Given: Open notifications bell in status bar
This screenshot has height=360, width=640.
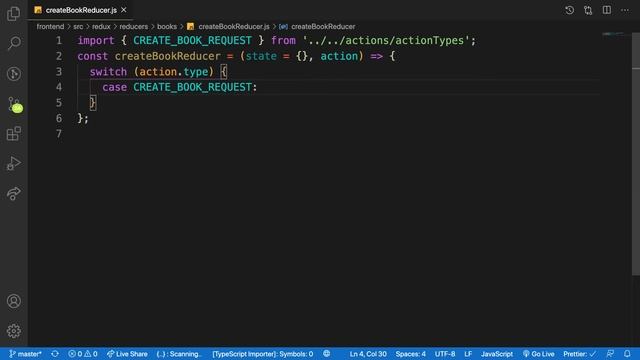Looking at the screenshot, I should [627, 354].
